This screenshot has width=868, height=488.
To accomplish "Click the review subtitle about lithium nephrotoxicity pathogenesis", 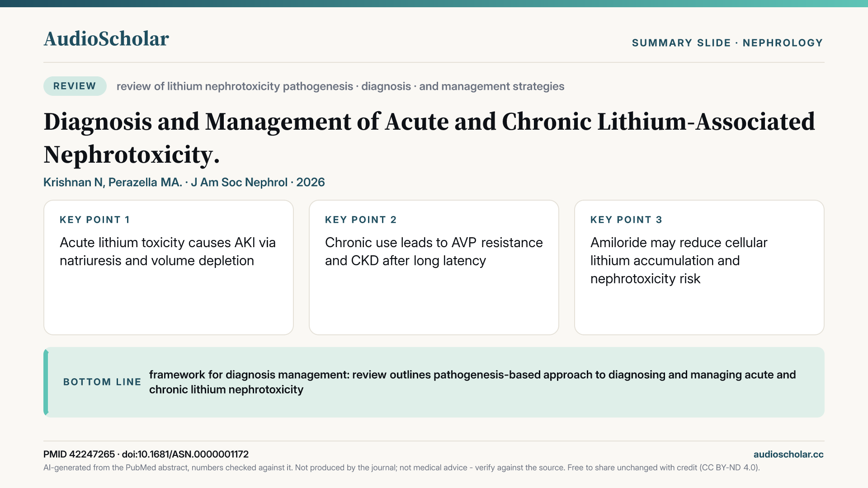I will [x=340, y=86].
